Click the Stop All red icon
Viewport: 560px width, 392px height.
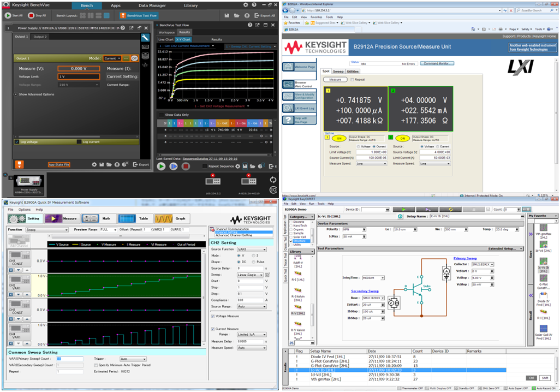tap(31, 15)
